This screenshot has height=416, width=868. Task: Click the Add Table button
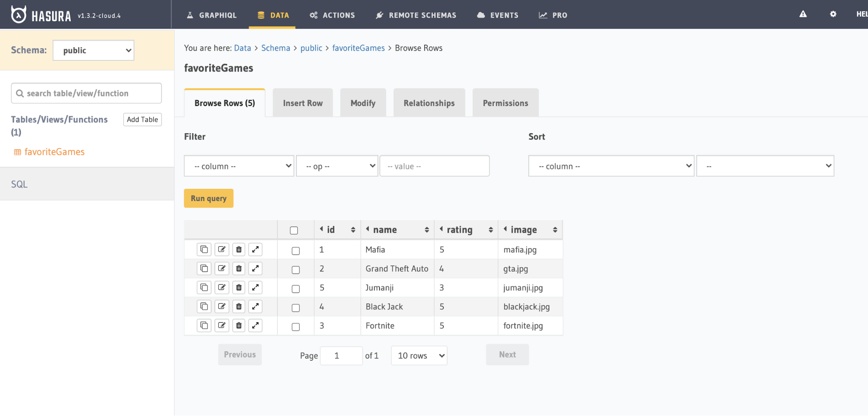(142, 119)
